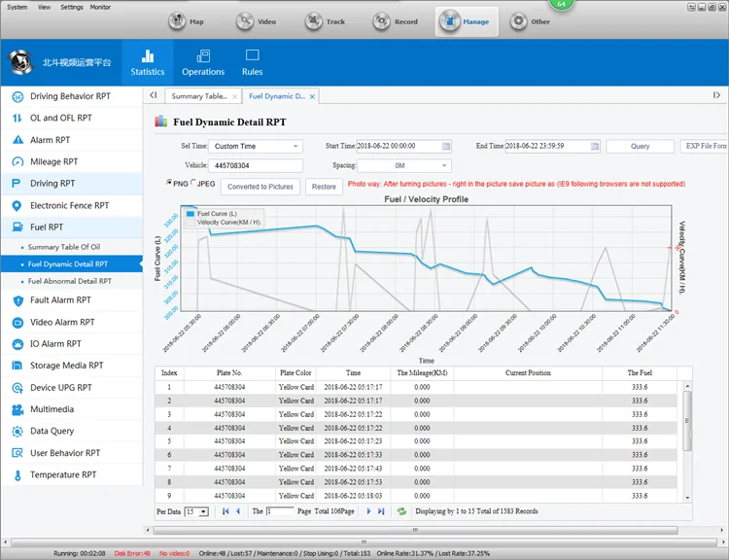The image size is (729, 560).
Task: Open the Start Time calendar picker
Action: click(x=446, y=146)
